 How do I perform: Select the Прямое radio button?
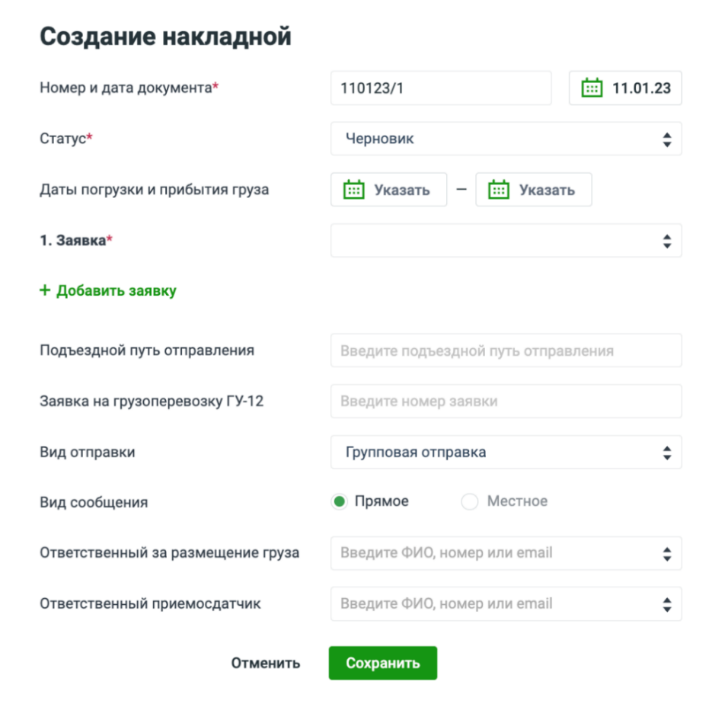[x=340, y=501]
